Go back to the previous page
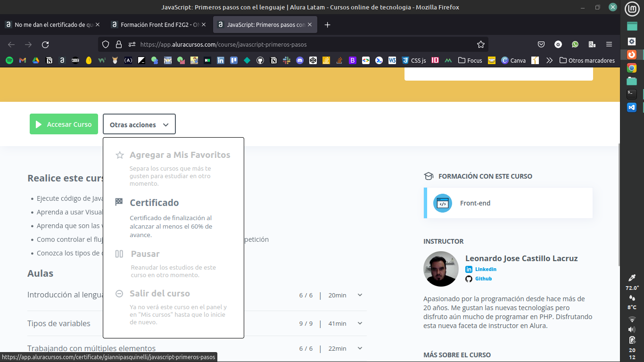 tap(11, 44)
